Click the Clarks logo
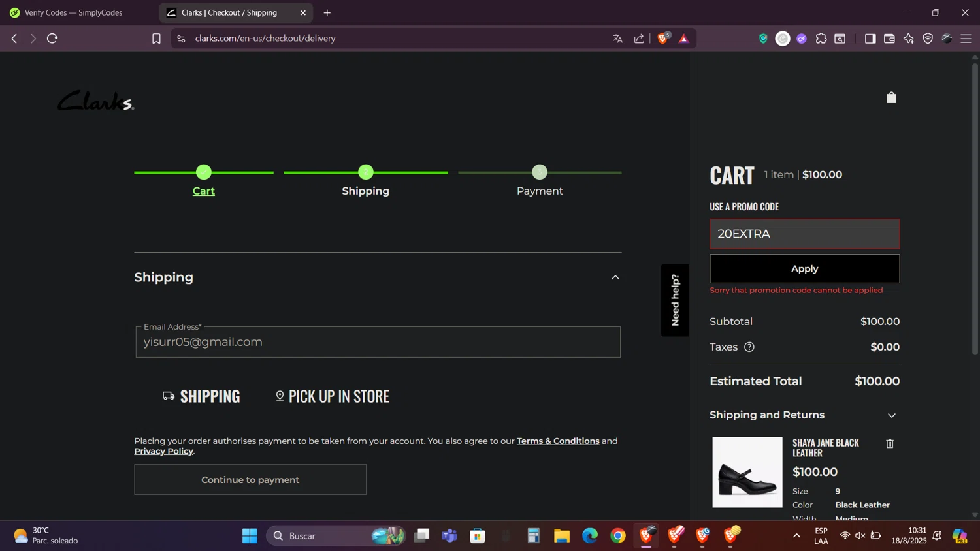 (x=95, y=101)
